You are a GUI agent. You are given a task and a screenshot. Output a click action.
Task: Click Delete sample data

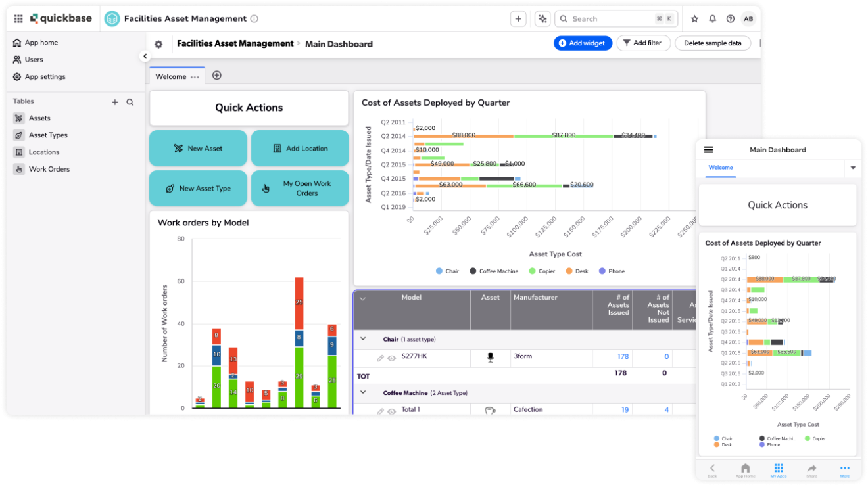713,43
